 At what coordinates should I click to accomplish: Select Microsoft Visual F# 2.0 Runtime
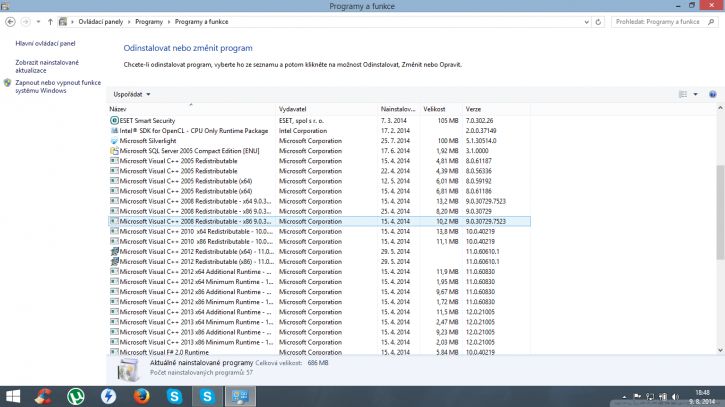point(319,352)
